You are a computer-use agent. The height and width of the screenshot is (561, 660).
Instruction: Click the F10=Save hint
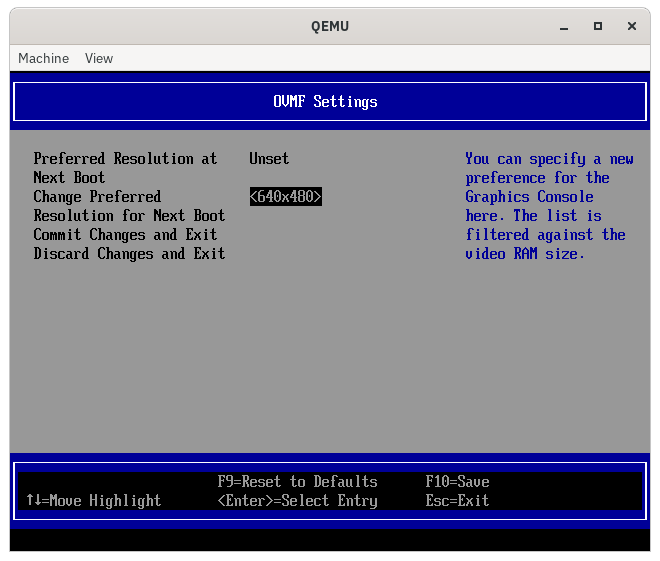[x=457, y=481]
